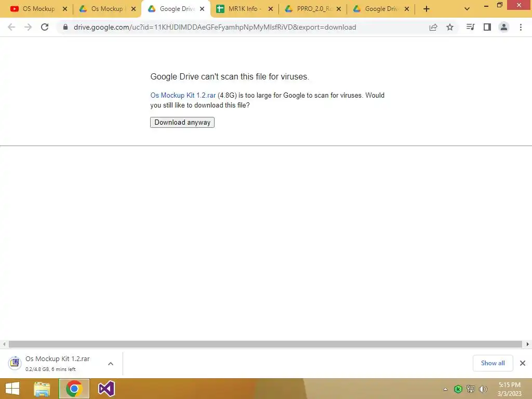This screenshot has height=399, width=532.
Task: Click the address bar URL
Action: (215, 27)
